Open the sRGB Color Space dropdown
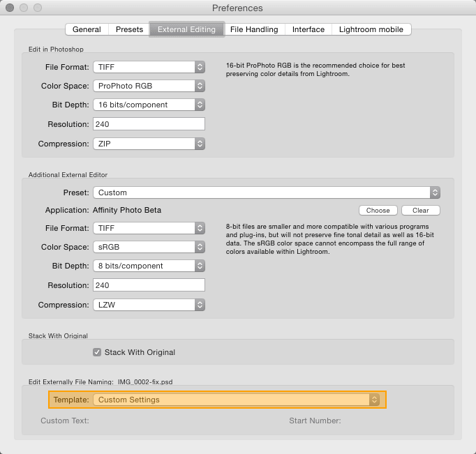This screenshot has height=454, width=476. tap(149, 247)
